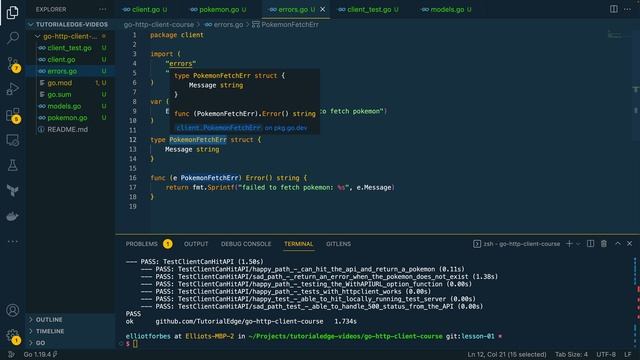
Task: Open README.md in the file tree
Action: pyautogui.click(x=70, y=129)
